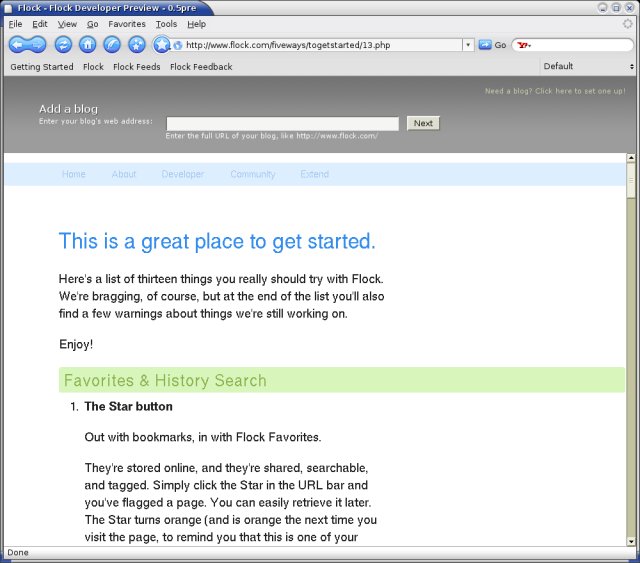The width and height of the screenshot is (640, 563).
Task: Click the 'Enjoy!' paragraph
Action: [x=76, y=345]
